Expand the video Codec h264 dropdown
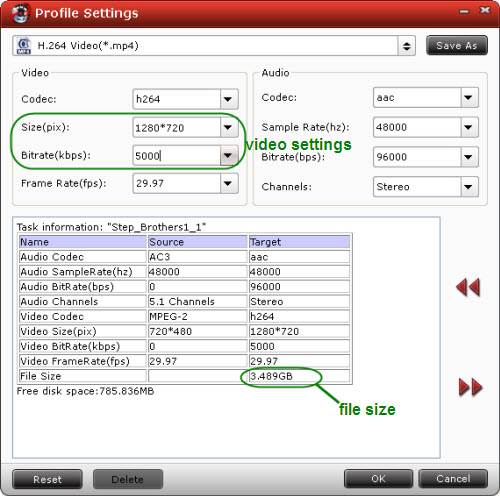 (229, 99)
